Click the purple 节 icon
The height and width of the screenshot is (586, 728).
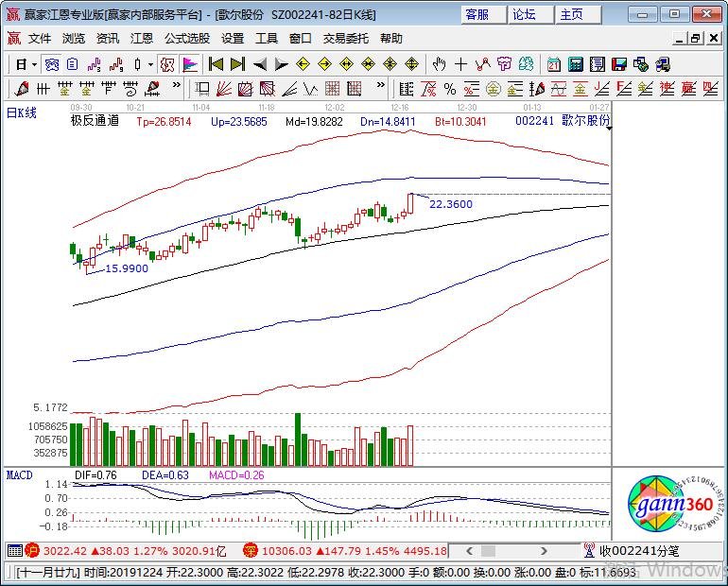504,64
